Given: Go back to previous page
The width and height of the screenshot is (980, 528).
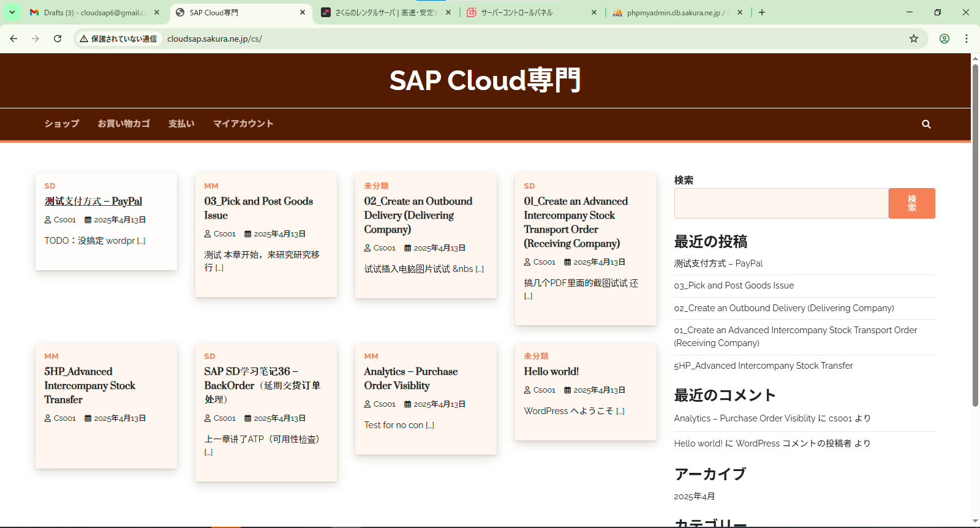Looking at the screenshot, I should click(x=13, y=39).
